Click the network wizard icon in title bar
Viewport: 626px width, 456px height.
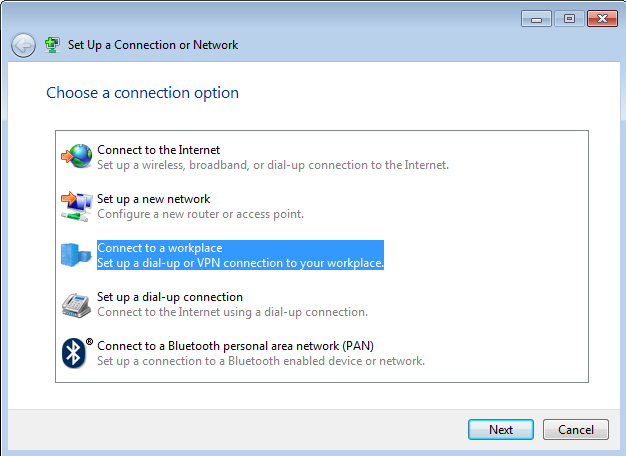[x=53, y=45]
